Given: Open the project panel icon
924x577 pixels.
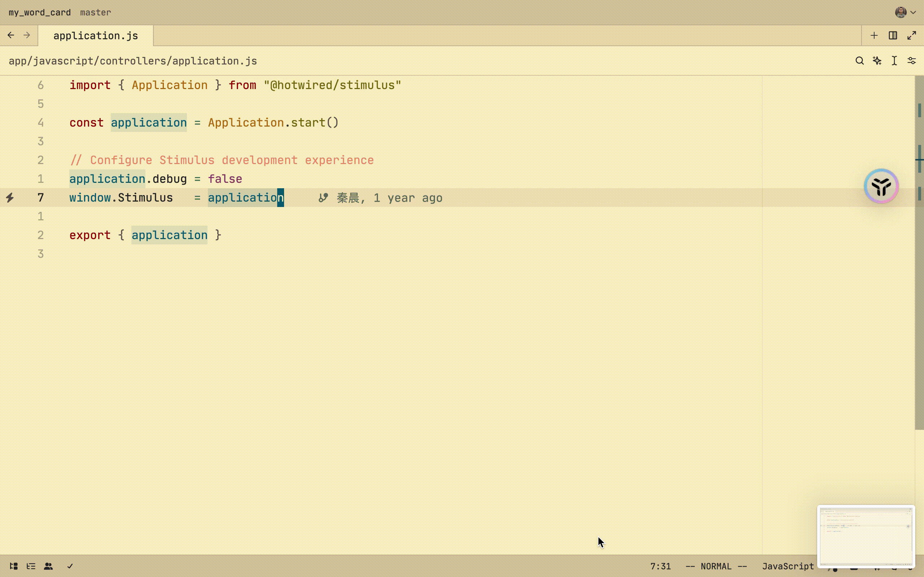Looking at the screenshot, I should pos(14,566).
